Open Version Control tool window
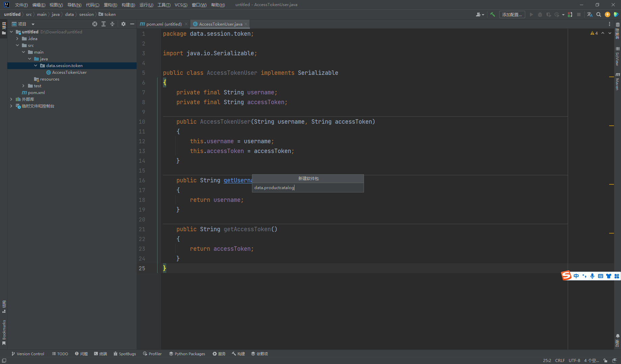This screenshot has width=621, height=364. pos(28,354)
